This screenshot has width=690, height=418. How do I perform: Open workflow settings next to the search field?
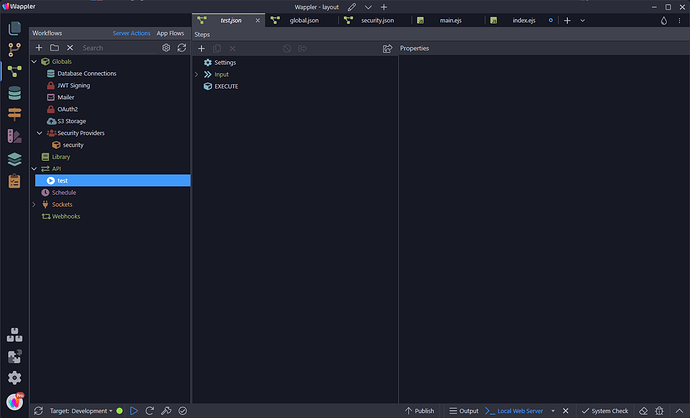coord(166,48)
